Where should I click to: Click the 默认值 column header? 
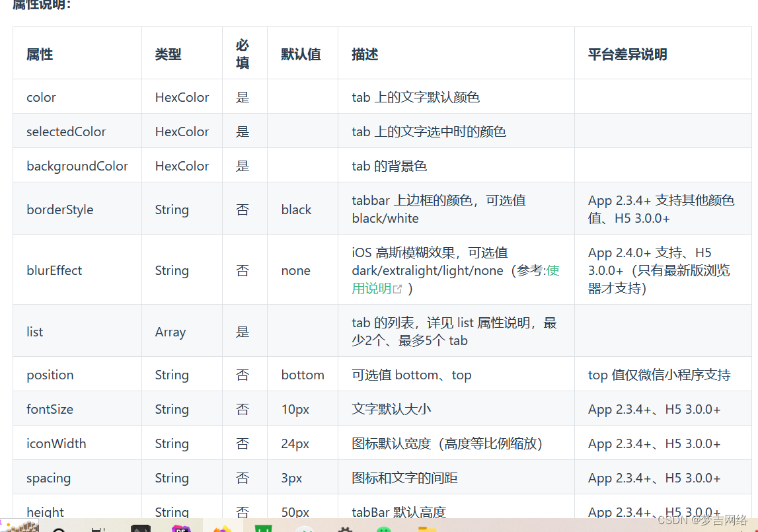[301, 55]
